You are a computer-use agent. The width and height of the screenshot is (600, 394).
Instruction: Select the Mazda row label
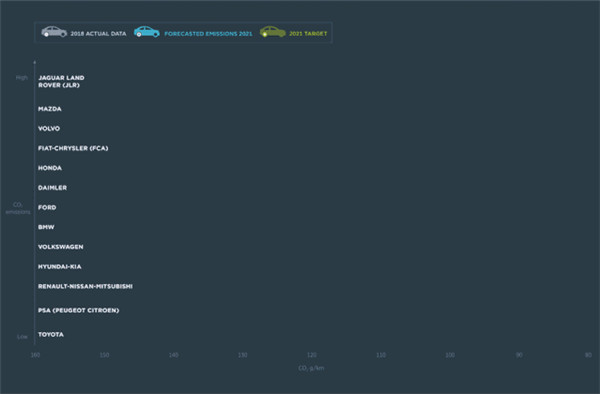pyautogui.click(x=50, y=109)
